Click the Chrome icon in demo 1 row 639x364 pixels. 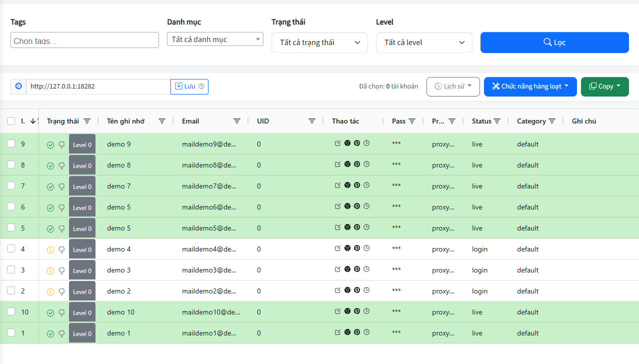coord(347,332)
